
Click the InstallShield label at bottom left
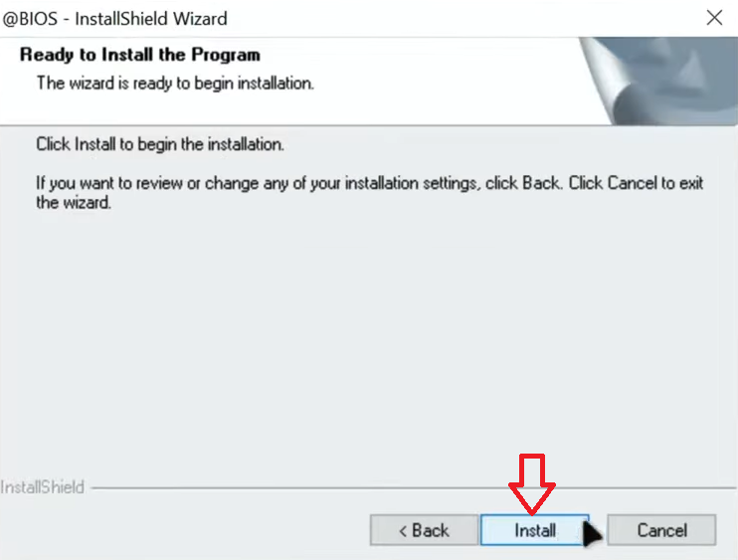click(x=43, y=487)
